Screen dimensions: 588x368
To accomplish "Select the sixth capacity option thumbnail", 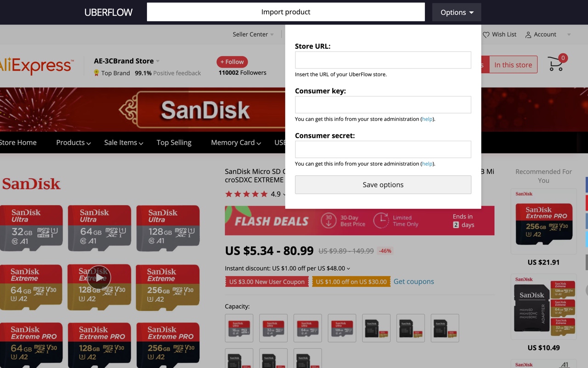I will click(x=411, y=328).
